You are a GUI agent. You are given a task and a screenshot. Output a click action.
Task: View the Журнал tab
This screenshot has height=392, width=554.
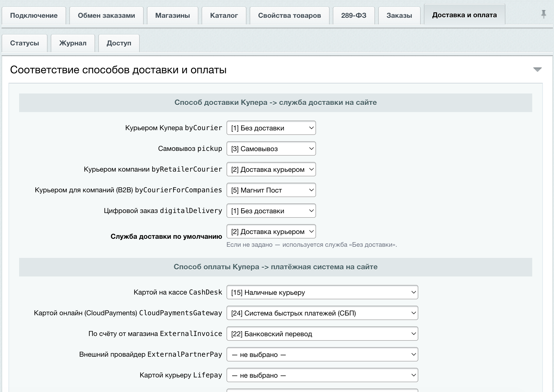(73, 43)
